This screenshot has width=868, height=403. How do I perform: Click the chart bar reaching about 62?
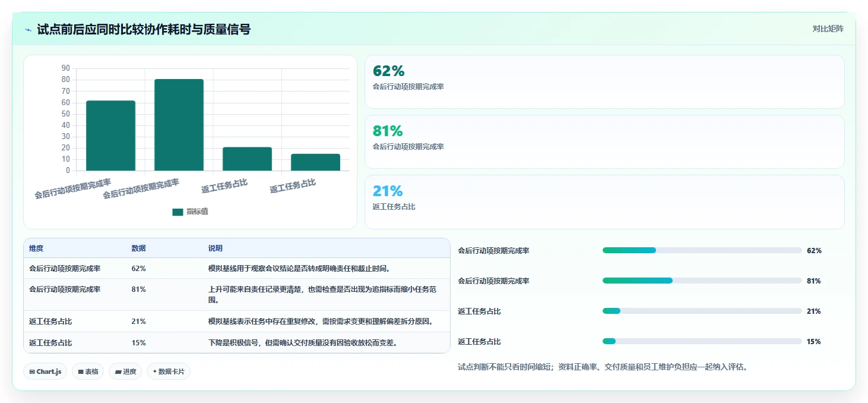coord(110,136)
